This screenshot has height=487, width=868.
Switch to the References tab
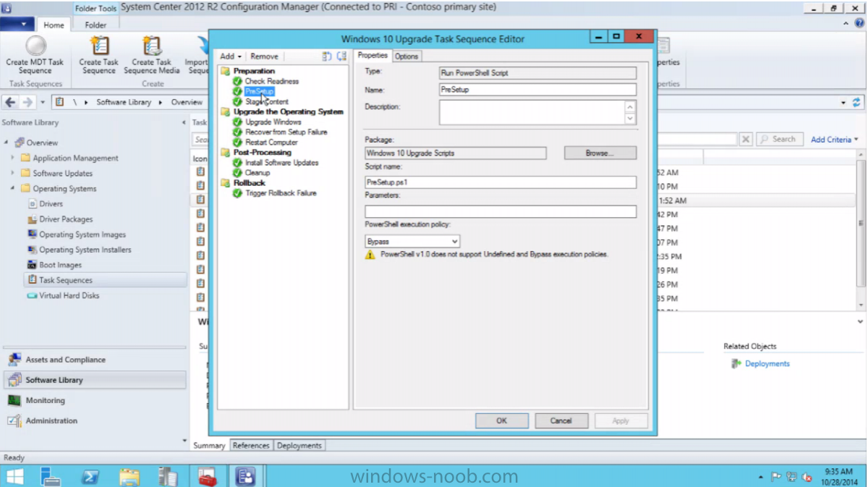pos(251,446)
